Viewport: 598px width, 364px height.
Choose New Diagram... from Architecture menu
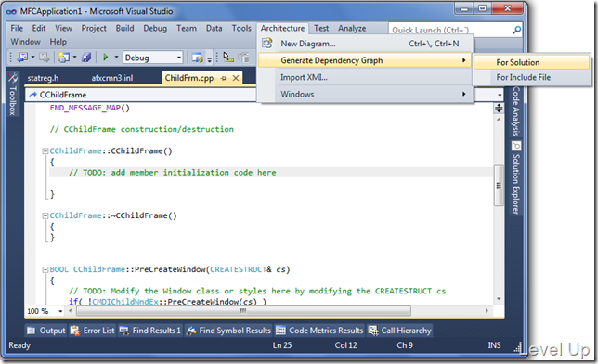tap(365, 44)
